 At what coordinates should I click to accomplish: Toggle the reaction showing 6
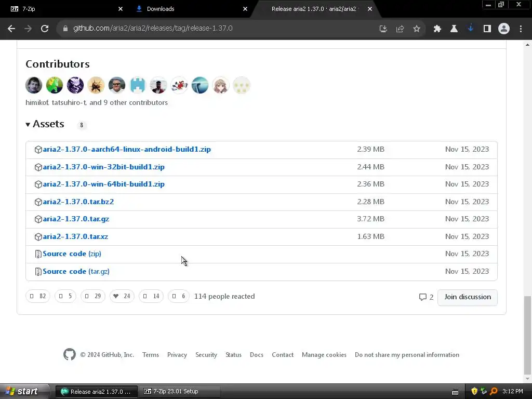point(179,296)
